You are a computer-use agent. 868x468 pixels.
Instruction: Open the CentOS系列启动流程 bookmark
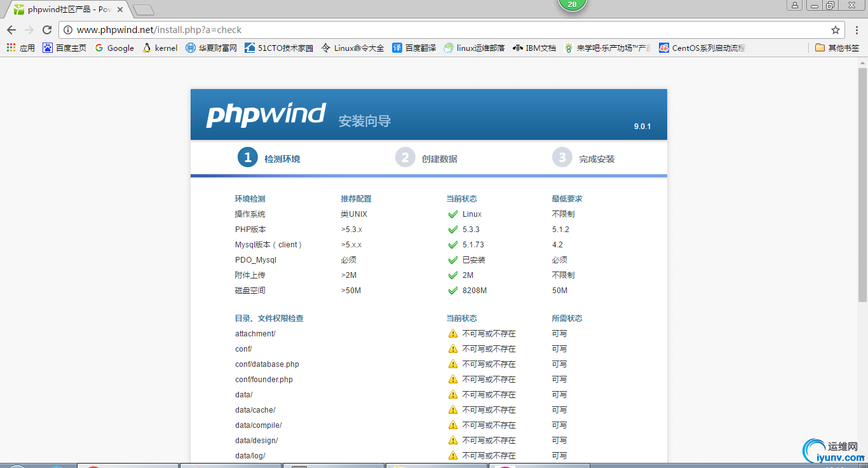point(702,48)
